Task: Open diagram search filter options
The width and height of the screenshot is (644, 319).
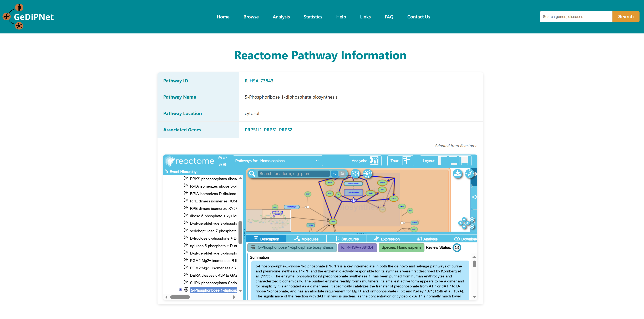Action: (342, 173)
